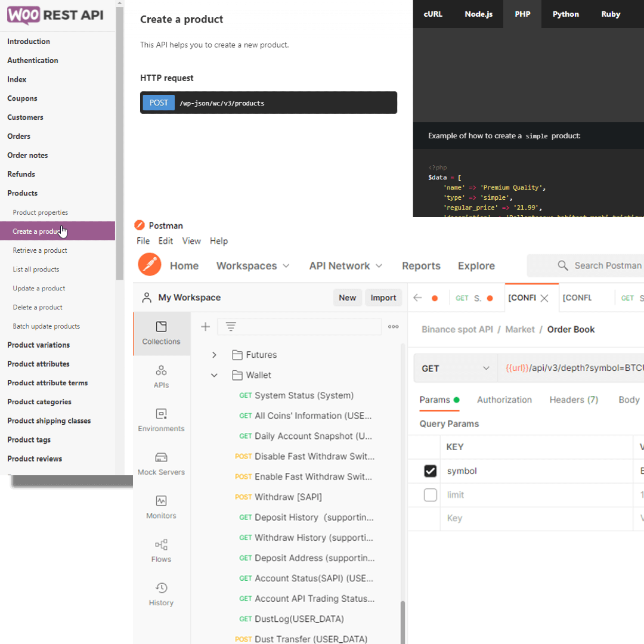Viewport: 644px width, 644px height.
Task: Switch to the Python code tab
Action: pyautogui.click(x=565, y=14)
